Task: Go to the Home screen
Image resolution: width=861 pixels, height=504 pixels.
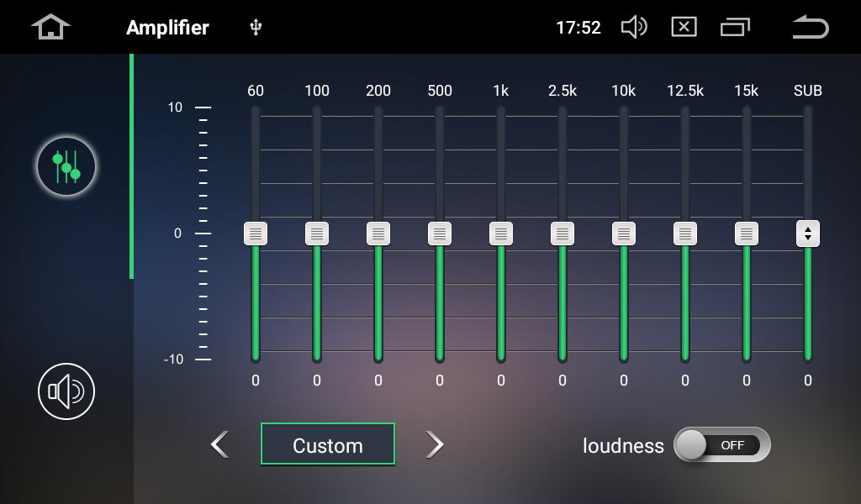Action: (x=50, y=27)
